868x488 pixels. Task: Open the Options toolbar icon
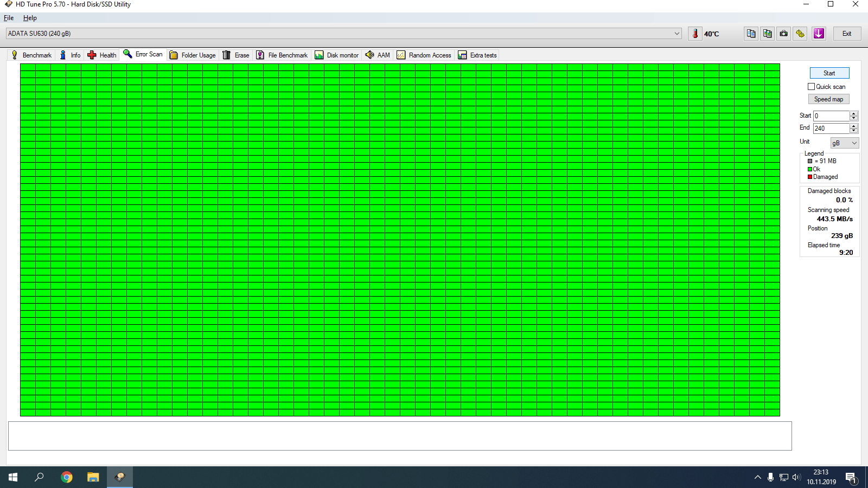tap(800, 34)
